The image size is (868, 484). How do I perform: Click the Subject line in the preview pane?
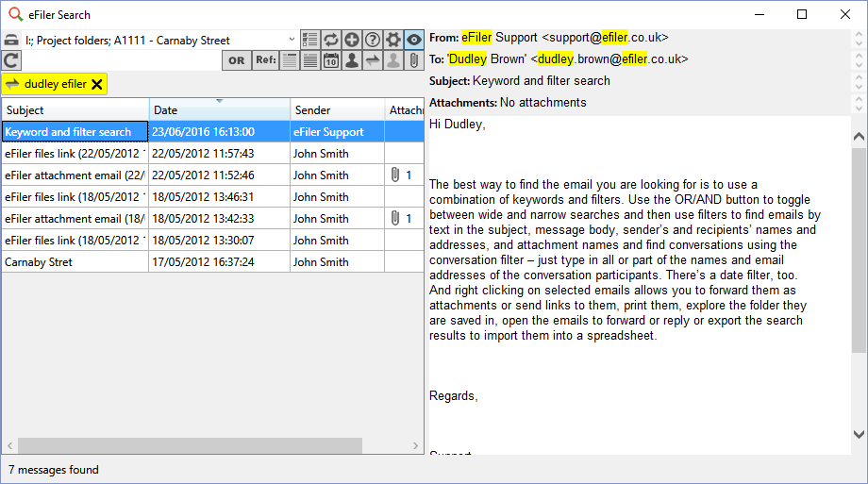pos(519,81)
